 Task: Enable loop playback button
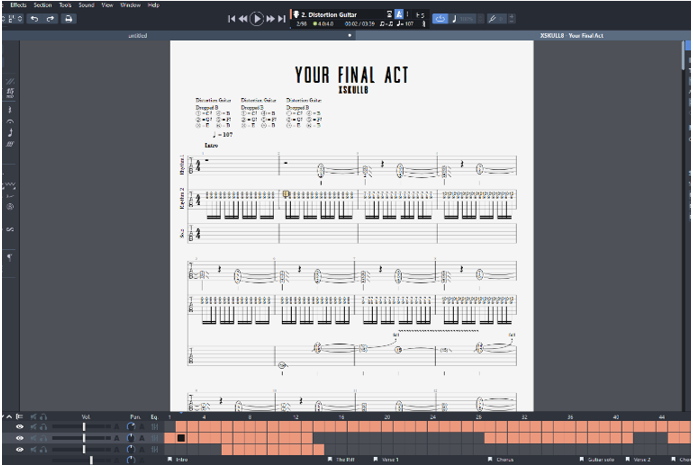tap(440, 19)
